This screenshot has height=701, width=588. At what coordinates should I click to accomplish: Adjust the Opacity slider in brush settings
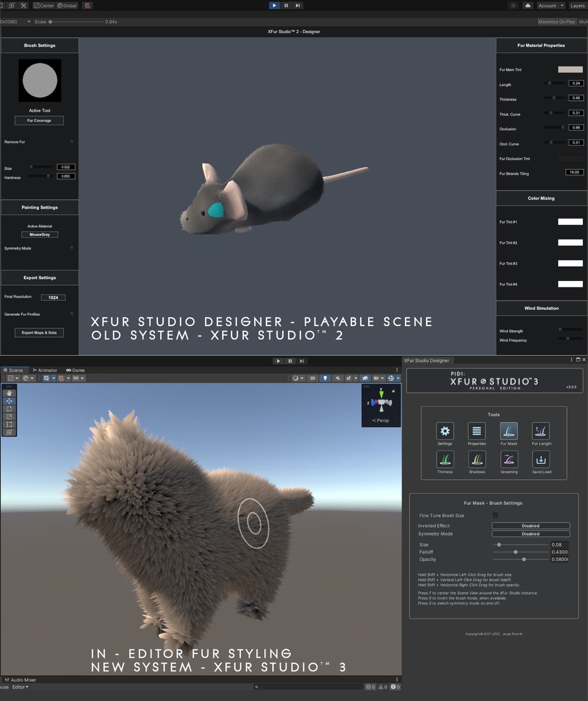521,559
